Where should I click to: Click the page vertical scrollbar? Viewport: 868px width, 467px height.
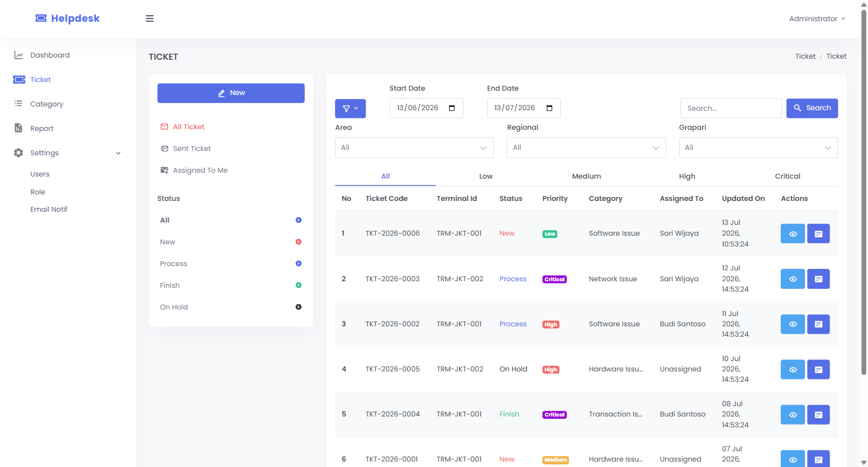[x=864, y=192]
